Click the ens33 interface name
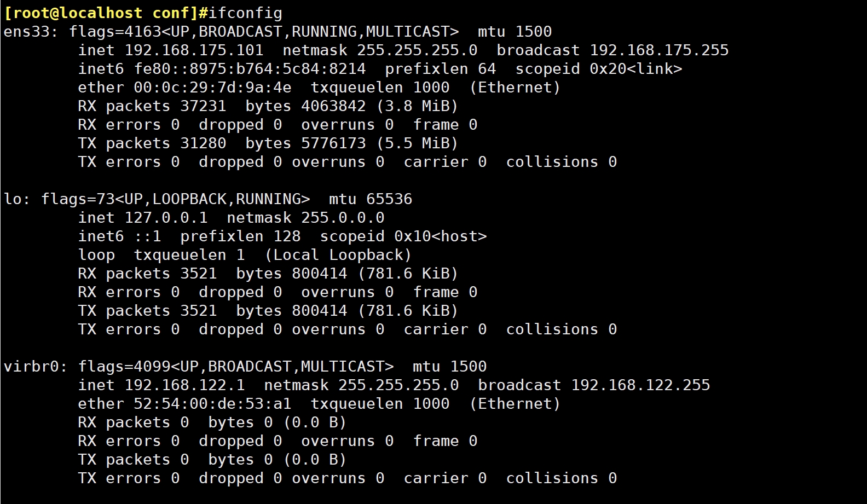 coord(26,32)
